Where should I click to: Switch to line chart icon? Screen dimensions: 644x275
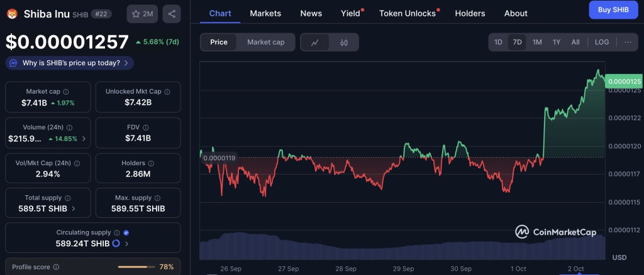315,42
